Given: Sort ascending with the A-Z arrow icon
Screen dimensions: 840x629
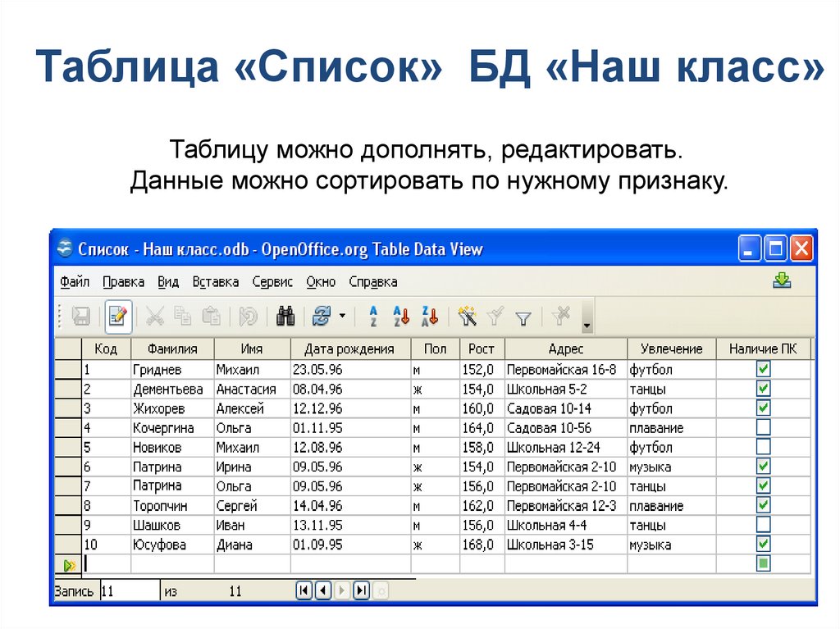Looking at the screenshot, I should (401, 316).
